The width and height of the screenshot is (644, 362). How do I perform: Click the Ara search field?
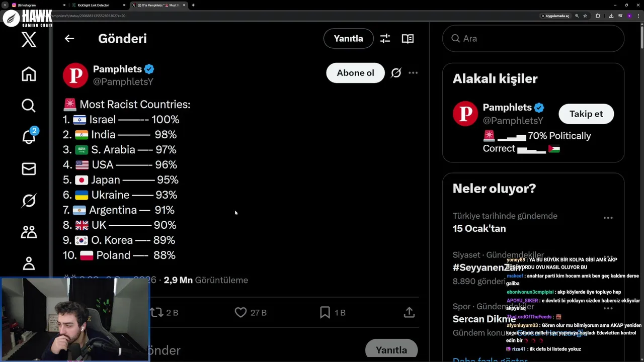533,39
